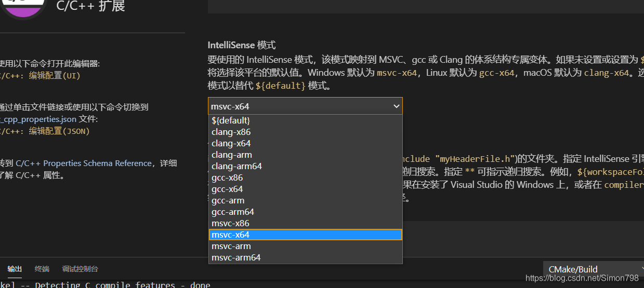The height and width of the screenshot is (288, 644).
Task: Click the 编辑配置(JSON) command text
Action: click(59, 131)
